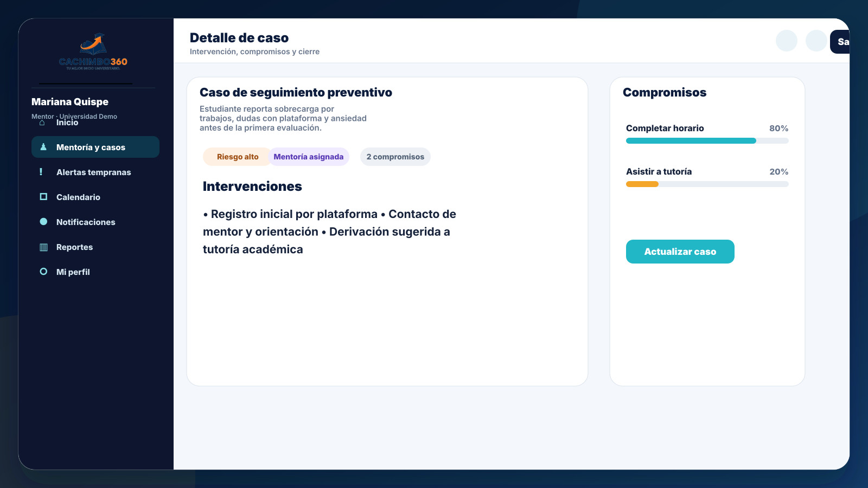The width and height of the screenshot is (868, 488).
Task: Click the Completar horario label
Action: click(665, 129)
